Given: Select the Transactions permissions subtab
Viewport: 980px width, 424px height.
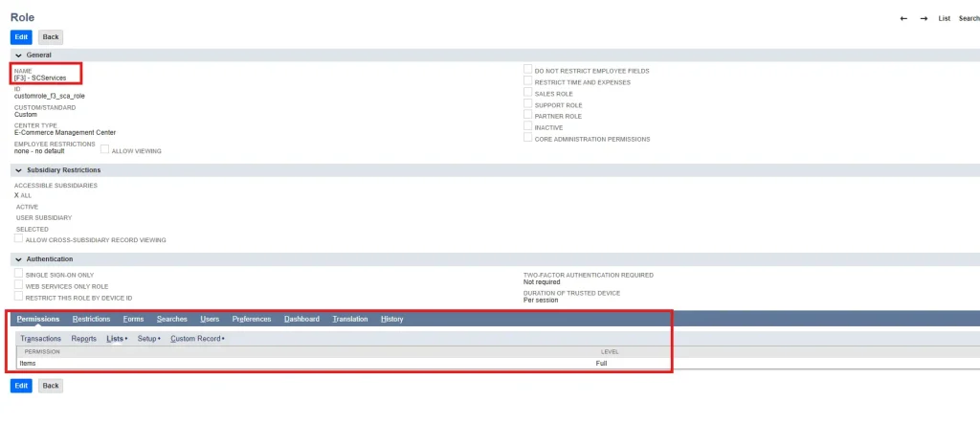Looking at the screenshot, I should click(x=40, y=338).
